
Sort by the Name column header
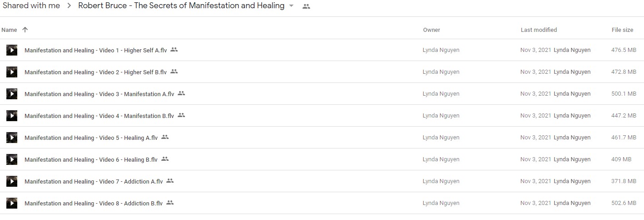(x=9, y=30)
